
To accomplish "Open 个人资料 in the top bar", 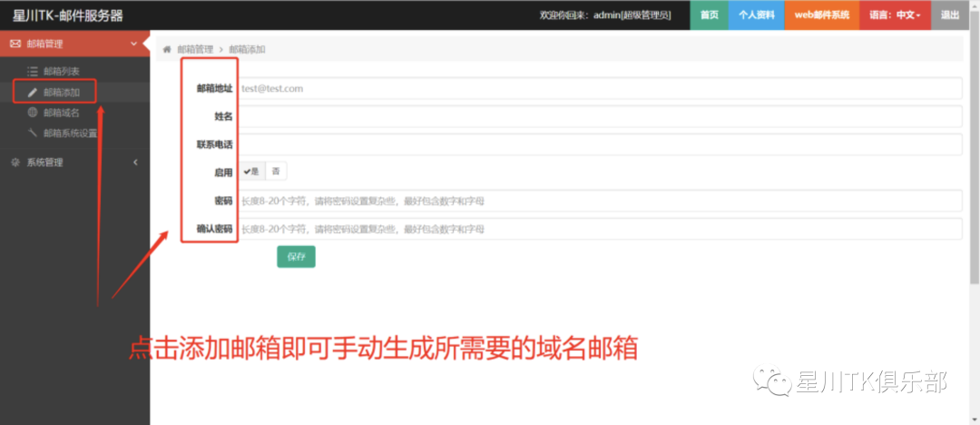I will tap(756, 15).
